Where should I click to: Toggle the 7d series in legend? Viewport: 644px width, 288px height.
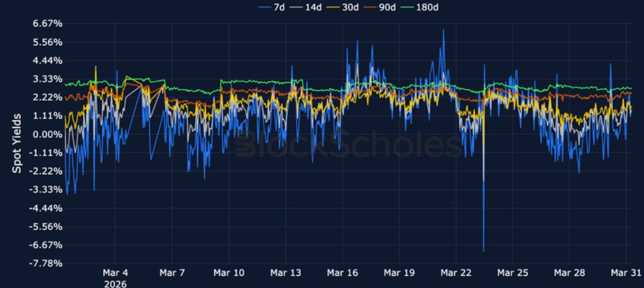[279, 7]
